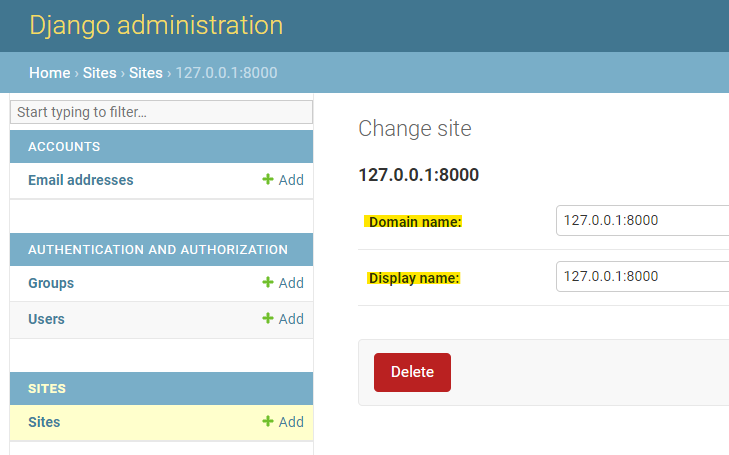
Task: Click the bold 127.0.0.1:8000 subheading
Action: (x=418, y=175)
